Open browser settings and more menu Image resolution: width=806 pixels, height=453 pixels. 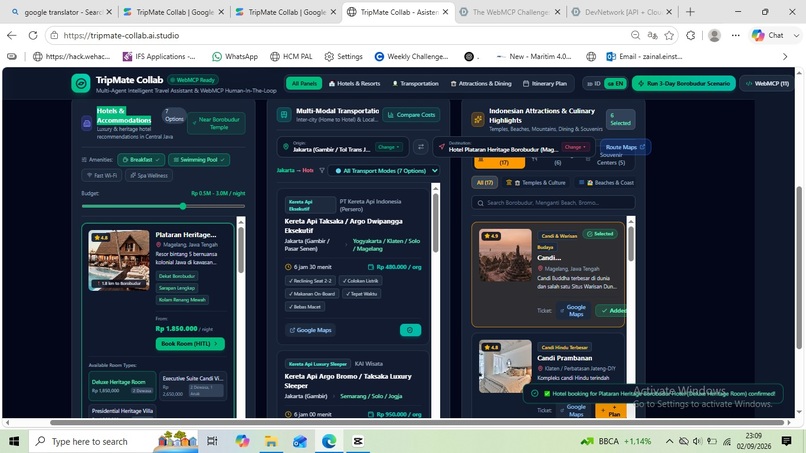coord(736,35)
